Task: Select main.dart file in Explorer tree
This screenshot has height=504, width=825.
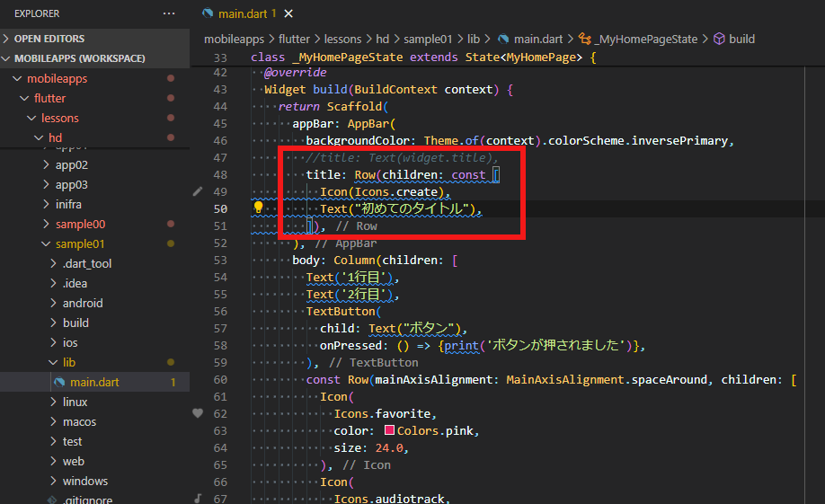Action: click(x=94, y=382)
